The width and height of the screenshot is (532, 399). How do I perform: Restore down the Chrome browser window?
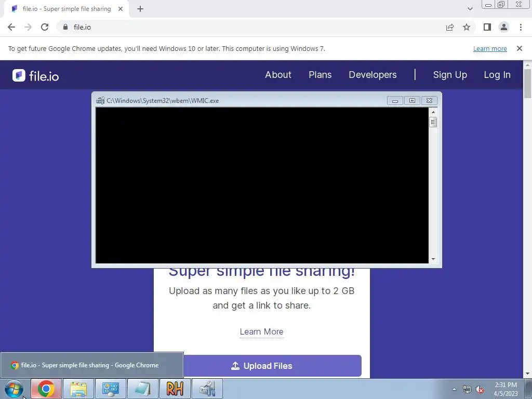click(501, 4)
